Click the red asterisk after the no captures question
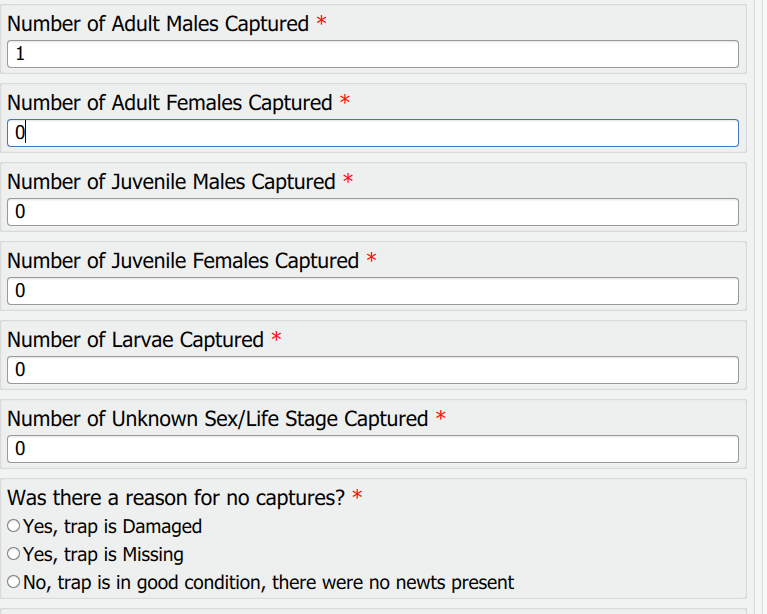767x614 pixels. click(x=357, y=496)
